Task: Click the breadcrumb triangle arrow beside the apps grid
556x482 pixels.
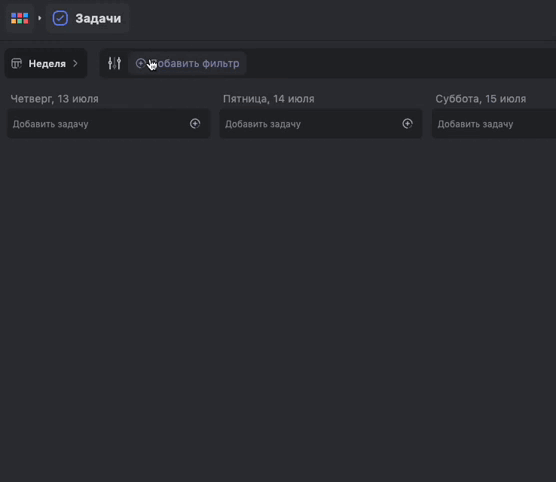Action: coord(39,18)
